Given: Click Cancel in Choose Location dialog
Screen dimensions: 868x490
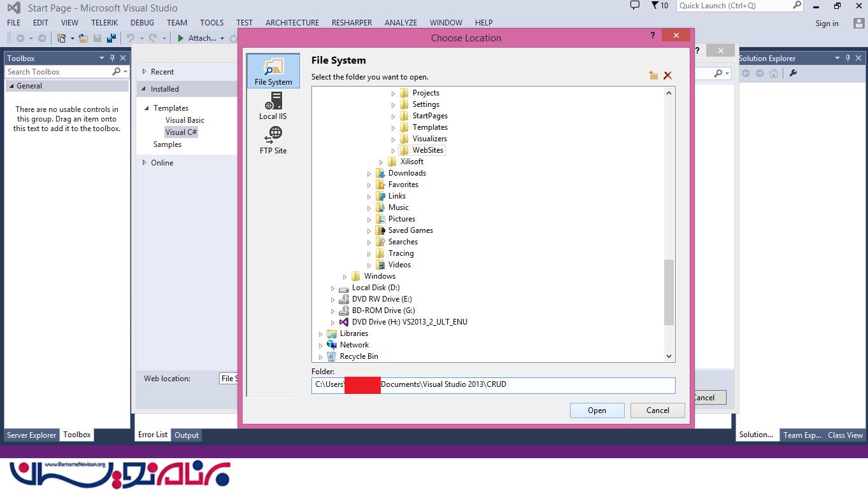Looking at the screenshot, I should tap(657, 410).
